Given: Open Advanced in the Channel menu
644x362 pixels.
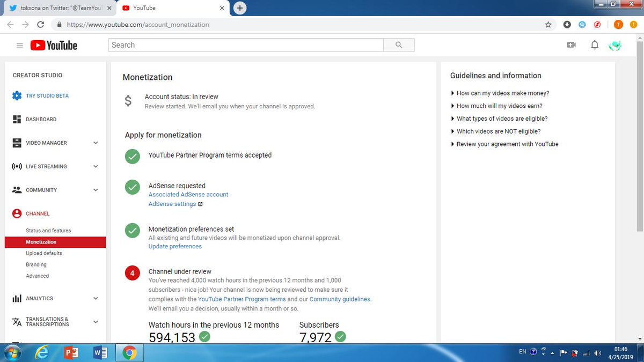Looking at the screenshot, I should [37, 276].
